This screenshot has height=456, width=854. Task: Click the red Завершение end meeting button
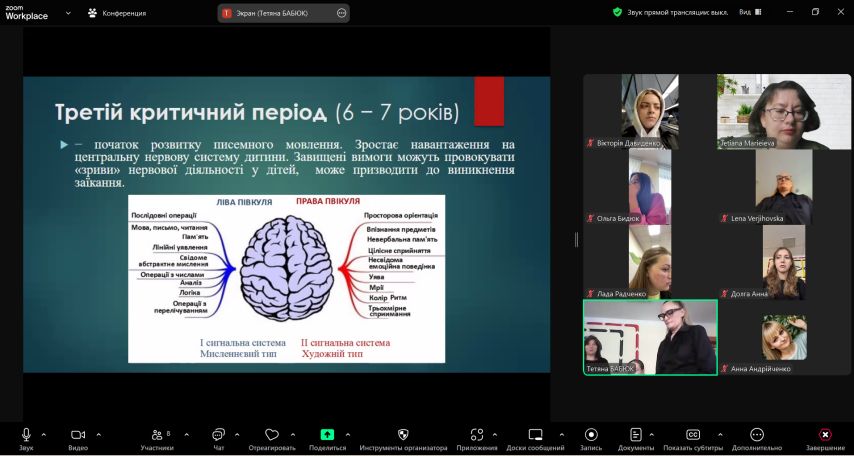(x=825, y=435)
